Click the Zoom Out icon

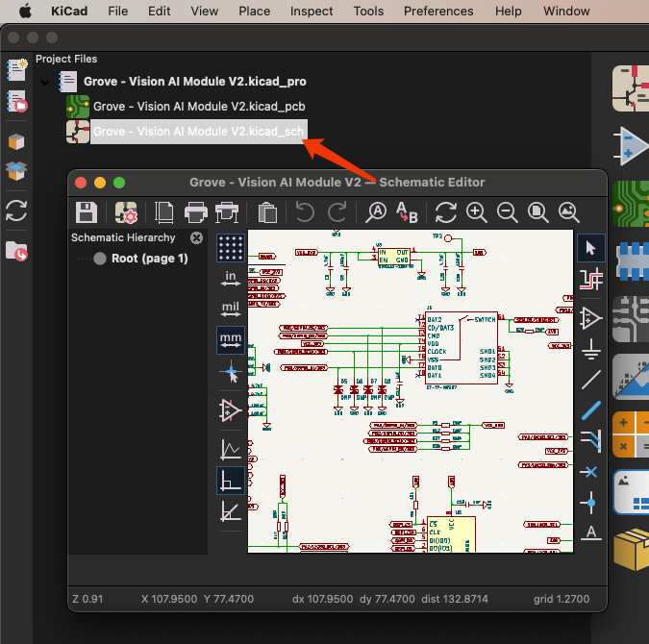pos(507,212)
